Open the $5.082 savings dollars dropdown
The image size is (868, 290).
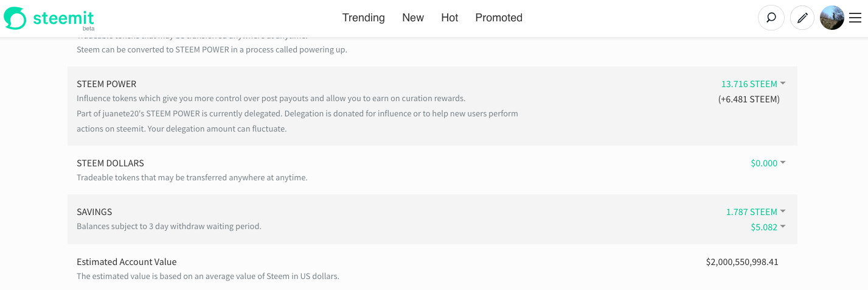[768, 227]
